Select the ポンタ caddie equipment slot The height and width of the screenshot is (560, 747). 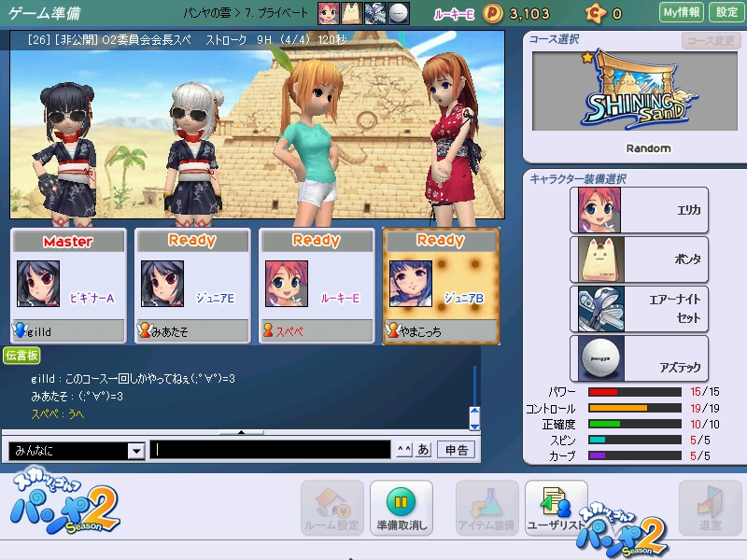point(639,259)
